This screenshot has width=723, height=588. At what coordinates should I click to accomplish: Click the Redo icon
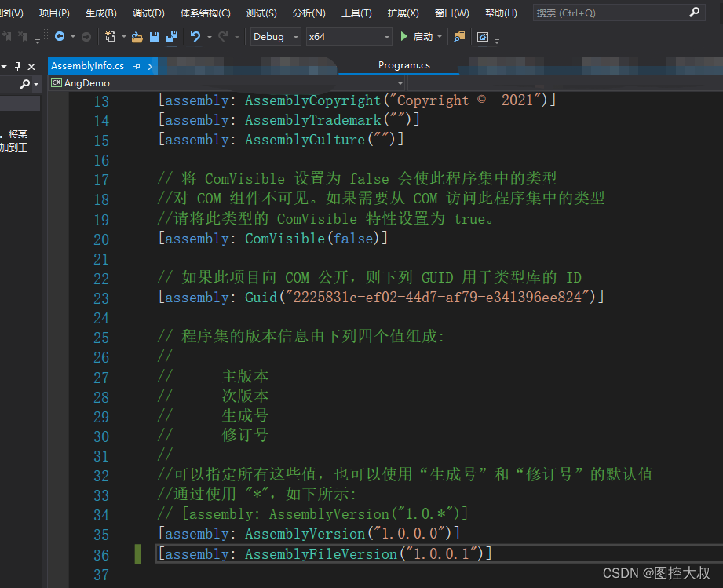(x=223, y=36)
